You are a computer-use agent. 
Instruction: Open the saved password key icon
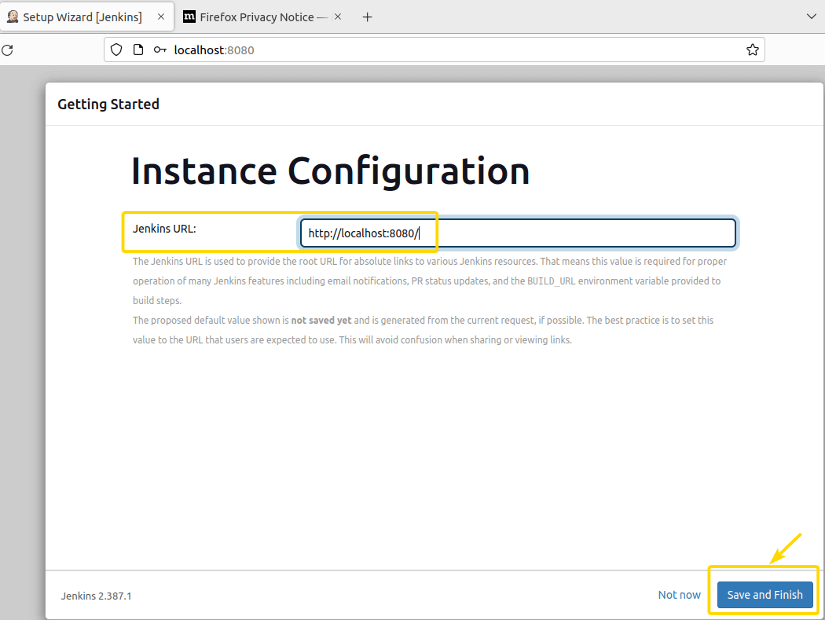(160, 49)
